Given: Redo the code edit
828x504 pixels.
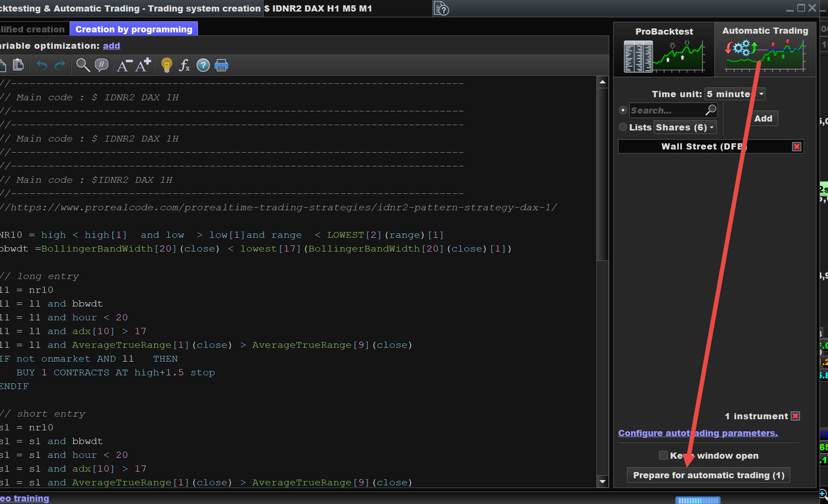Looking at the screenshot, I should (60, 66).
